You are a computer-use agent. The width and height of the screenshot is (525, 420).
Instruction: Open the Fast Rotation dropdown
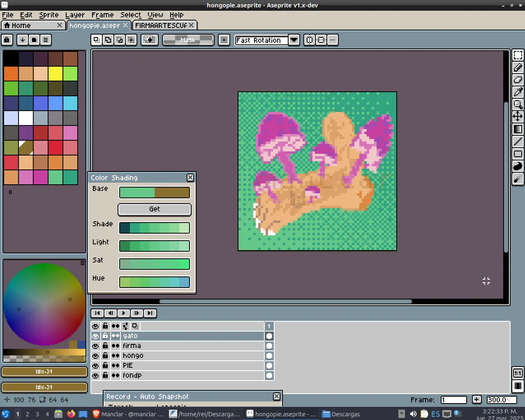pyautogui.click(x=294, y=40)
